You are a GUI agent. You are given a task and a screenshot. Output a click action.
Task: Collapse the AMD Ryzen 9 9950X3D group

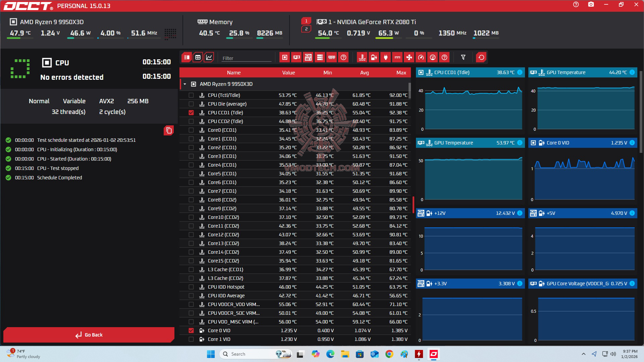[185, 84]
